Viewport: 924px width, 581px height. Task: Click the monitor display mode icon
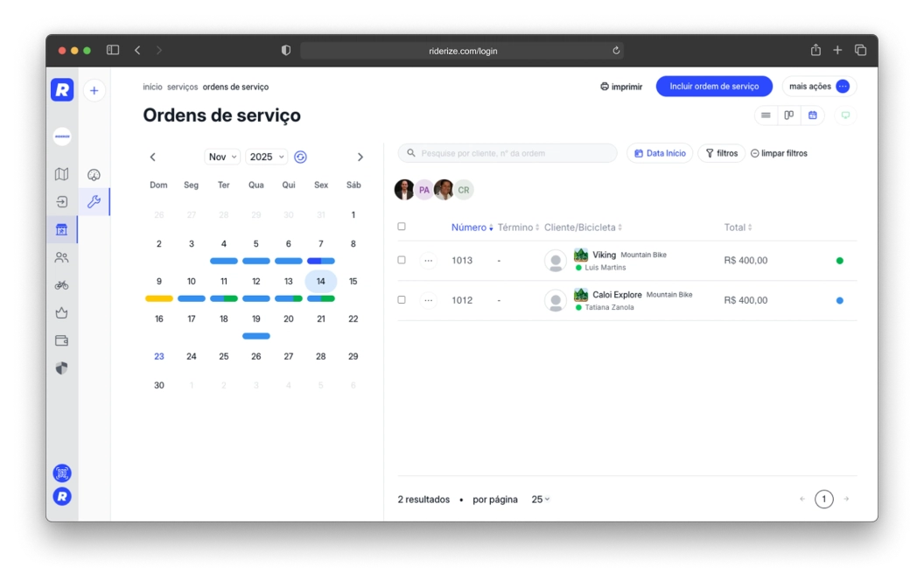point(845,115)
